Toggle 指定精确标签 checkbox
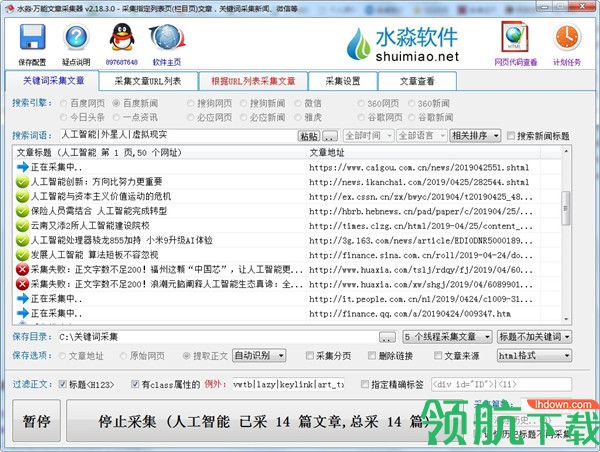 (365, 384)
